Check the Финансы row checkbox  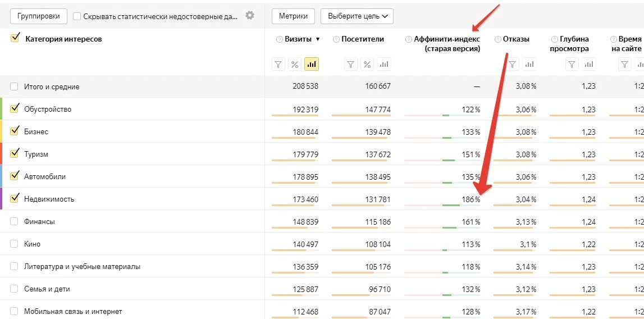(15, 221)
